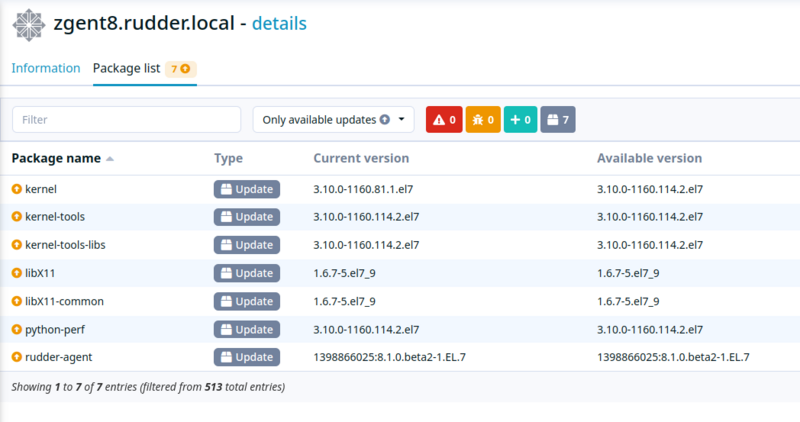
Task: Click the update arrow icon beside libX11-common
Action: (17, 301)
